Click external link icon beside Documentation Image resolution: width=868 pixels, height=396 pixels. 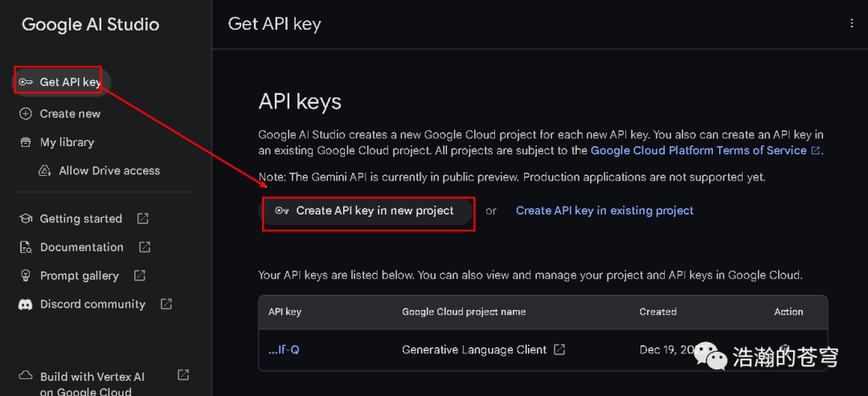pos(145,247)
